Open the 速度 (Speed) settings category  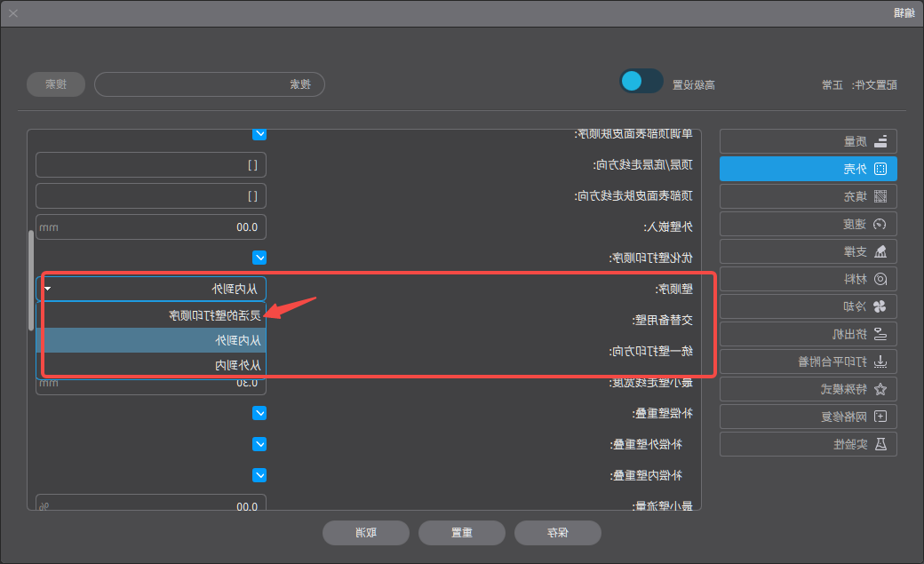pos(808,224)
